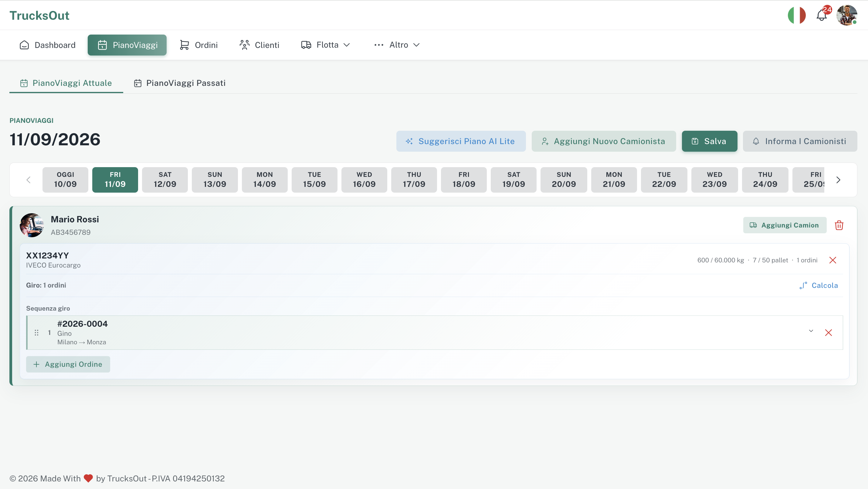Select SAT 19/09 date
The width and height of the screenshot is (868, 489).
click(x=514, y=180)
